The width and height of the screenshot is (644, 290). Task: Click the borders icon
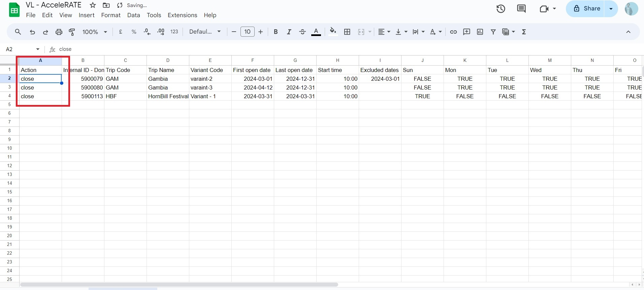tap(347, 32)
